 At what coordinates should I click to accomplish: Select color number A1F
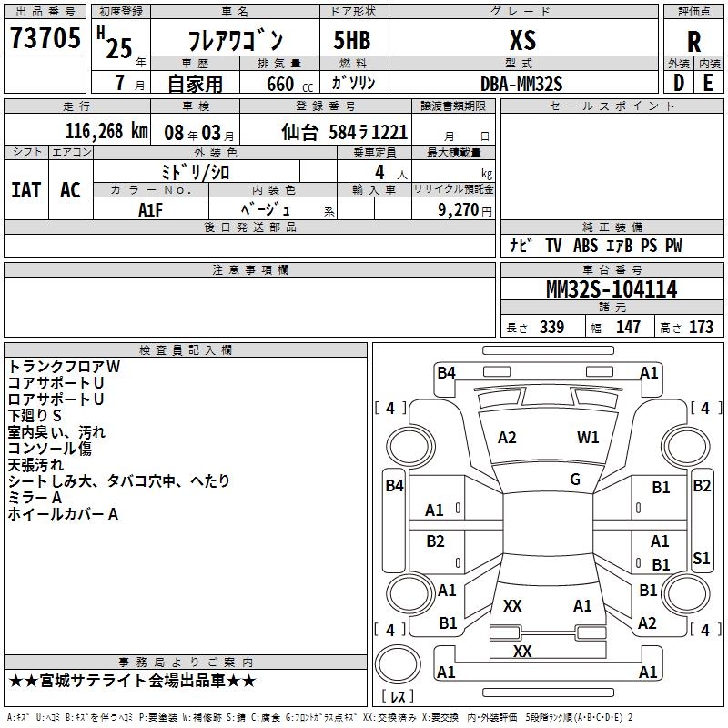click(151, 210)
